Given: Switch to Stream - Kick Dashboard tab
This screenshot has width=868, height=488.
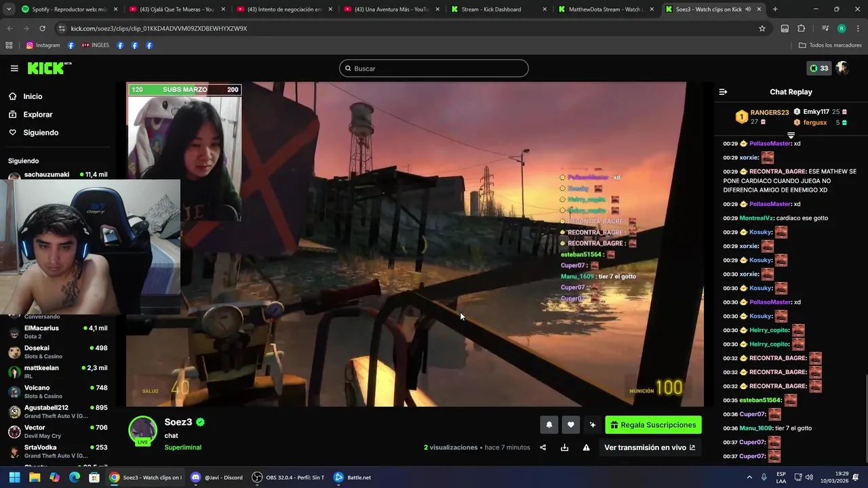Looking at the screenshot, I should tap(498, 9).
